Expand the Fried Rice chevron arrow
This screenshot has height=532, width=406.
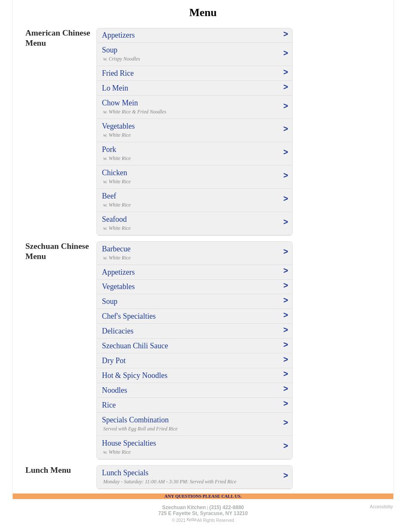(285, 72)
